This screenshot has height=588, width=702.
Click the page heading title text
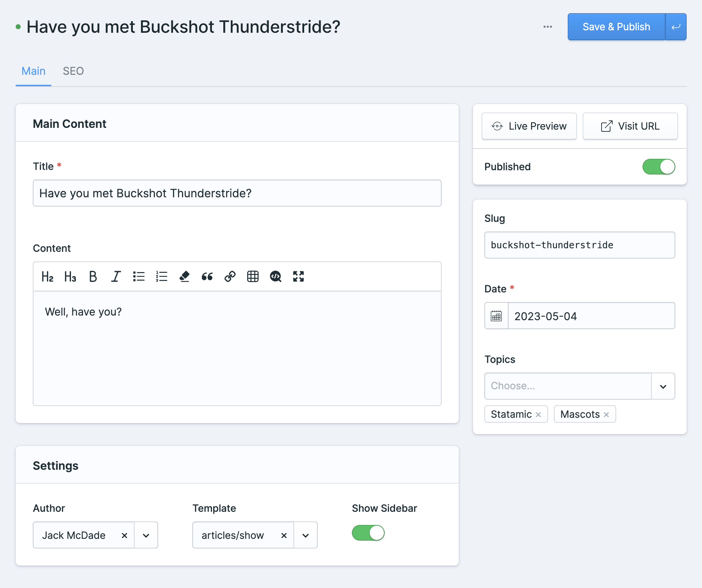[x=183, y=27]
